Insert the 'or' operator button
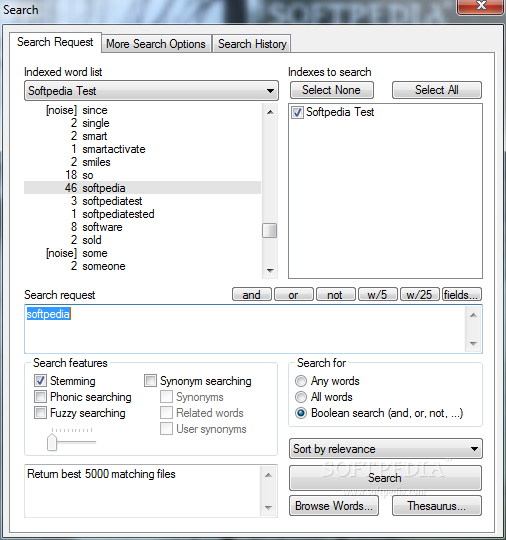 (293, 294)
